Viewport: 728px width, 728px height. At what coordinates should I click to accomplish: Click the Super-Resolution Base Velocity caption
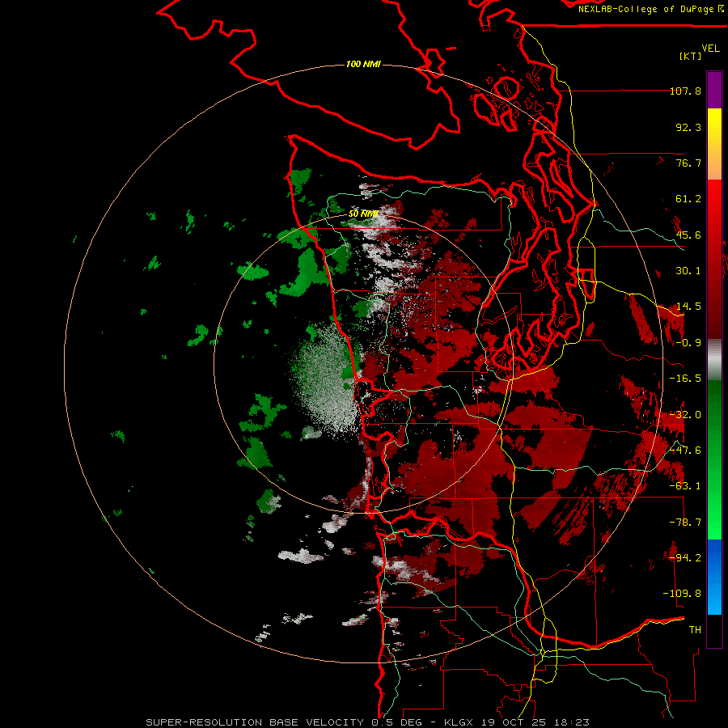tap(368, 722)
